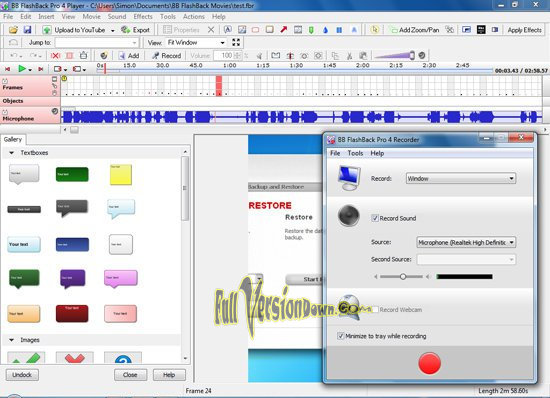The width and height of the screenshot is (550, 398).
Task: Open the Effects menu
Action: pyautogui.click(x=143, y=16)
